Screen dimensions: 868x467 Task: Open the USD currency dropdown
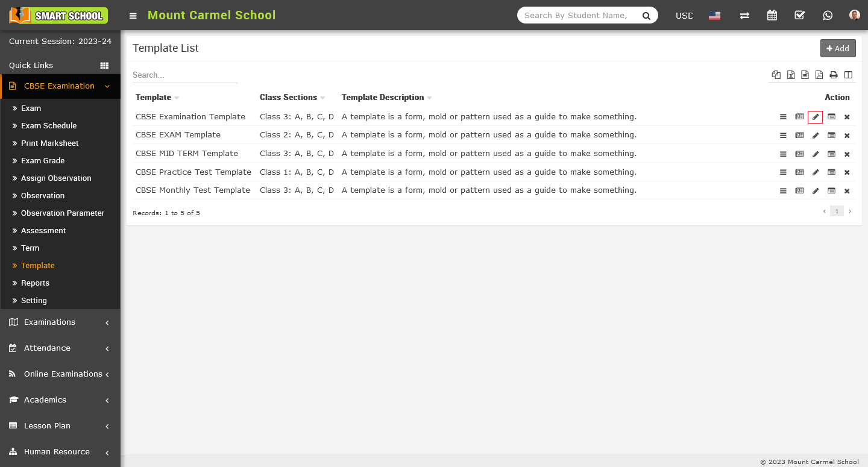click(684, 16)
